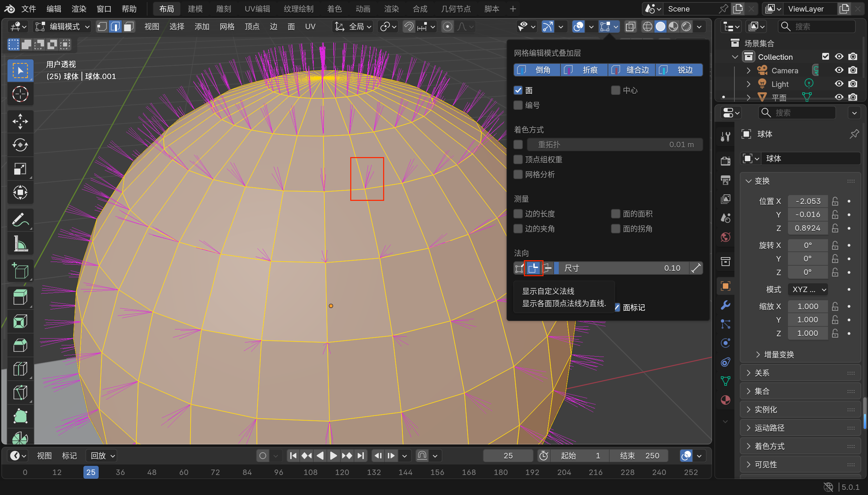The width and height of the screenshot is (868, 495).
Task: Activate the 3D Cursor tool
Action: tap(20, 95)
